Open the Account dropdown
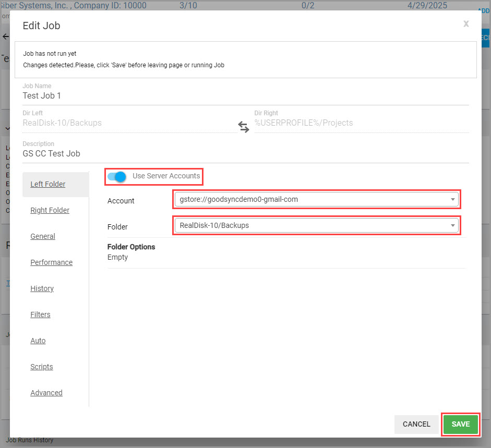The image size is (491, 448). [316, 199]
